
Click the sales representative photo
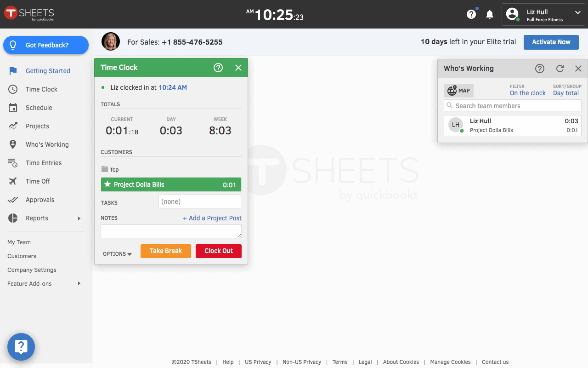coord(111,41)
